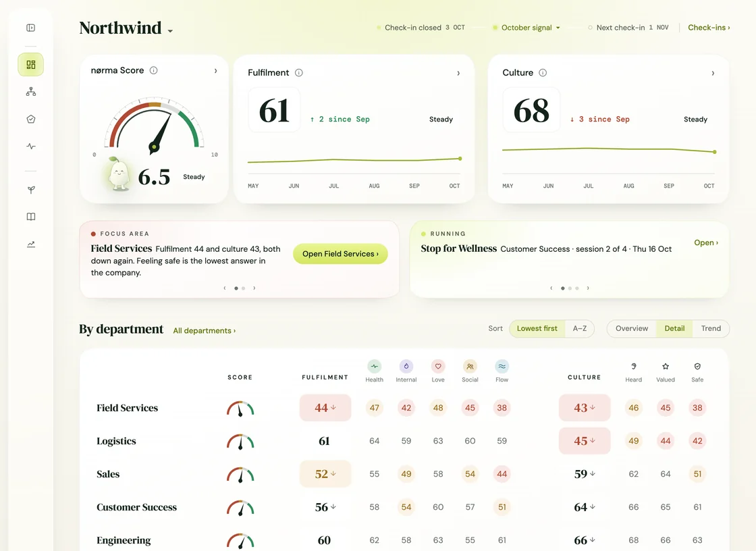Go to second Running carousel dot

pyautogui.click(x=570, y=288)
